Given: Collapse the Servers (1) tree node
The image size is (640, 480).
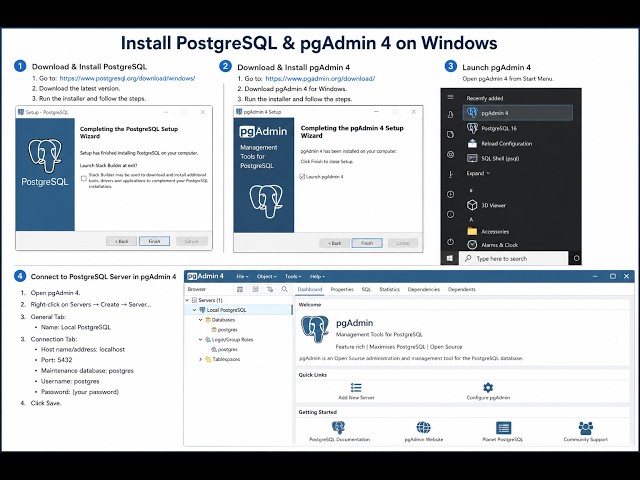Looking at the screenshot, I should [x=187, y=300].
